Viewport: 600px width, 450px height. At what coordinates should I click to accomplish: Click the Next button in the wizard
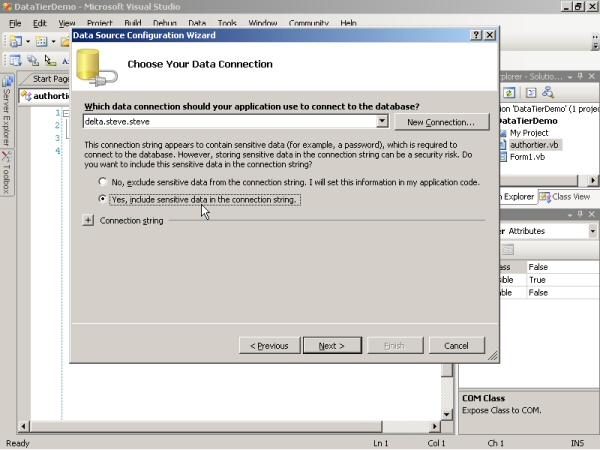[x=332, y=346]
